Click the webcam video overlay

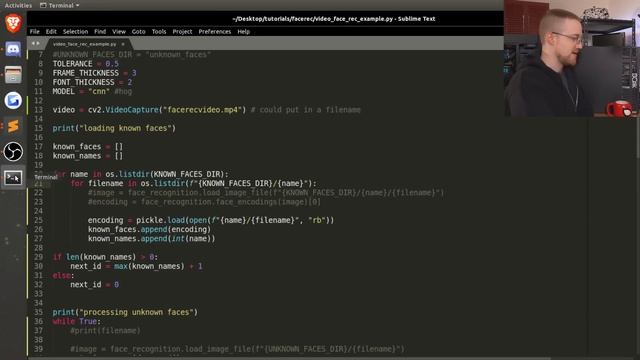(572, 58)
